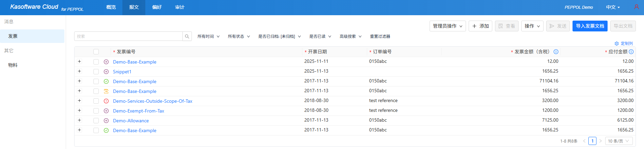Click the red warning status icon for Demo-Services-Outside-Scope-Of-Tax
The width and height of the screenshot is (644, 149).
[106, 101]
